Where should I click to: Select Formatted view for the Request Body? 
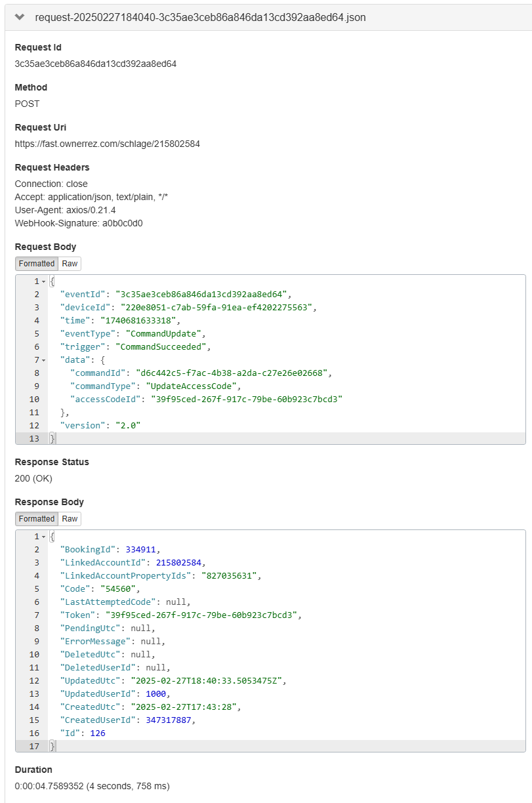coord(37,264)
